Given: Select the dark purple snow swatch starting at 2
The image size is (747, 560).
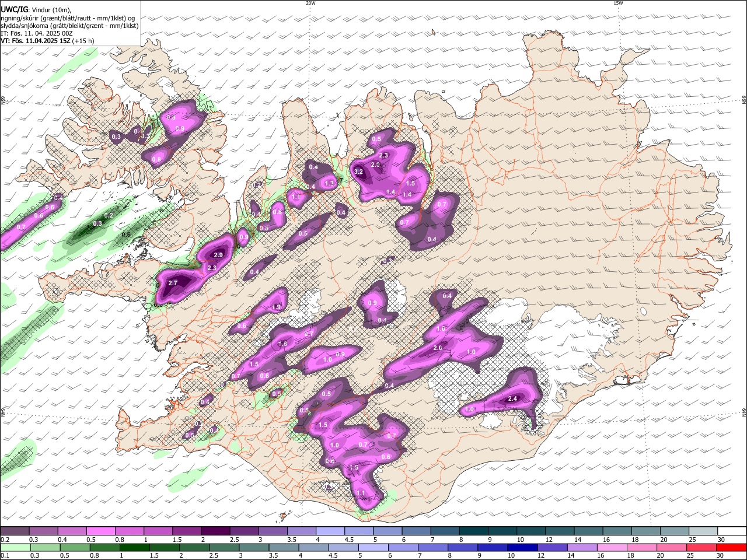Looking at the screenshot, I should (215, 531).
